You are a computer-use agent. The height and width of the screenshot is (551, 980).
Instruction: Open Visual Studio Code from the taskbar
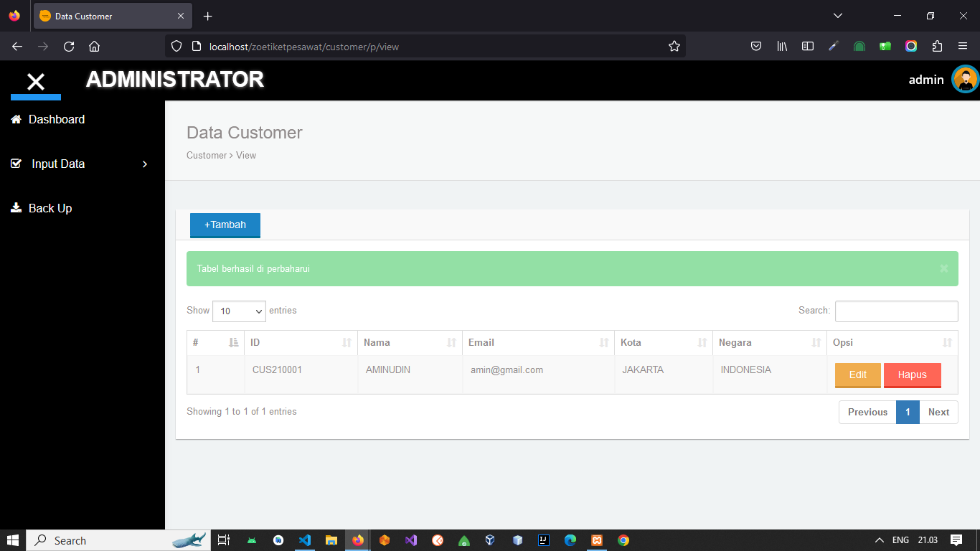[x=304, y=540]
